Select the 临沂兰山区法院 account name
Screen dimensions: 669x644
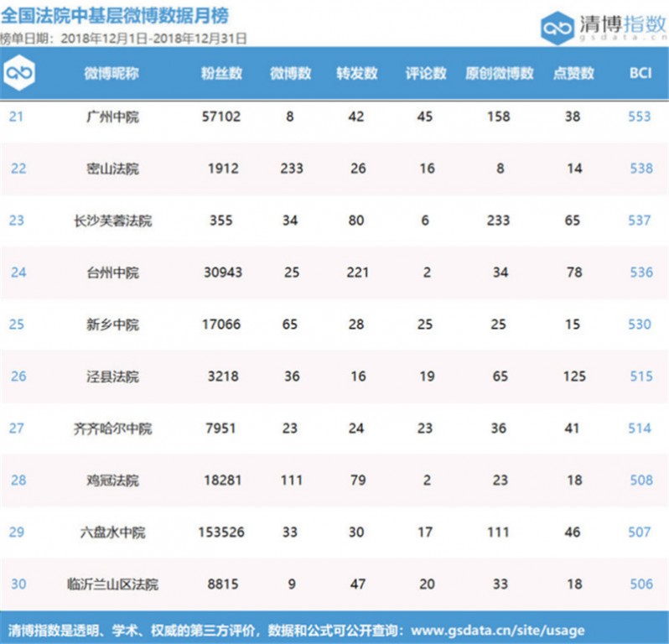point(112,584)
